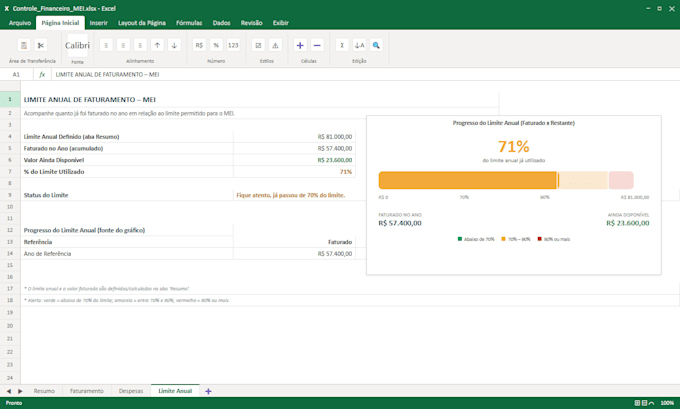Image resolution: width=680 pixels, height=409 pixels.
Task: Click the green 'Abaixo de 70%' legend swatch
Action: (460, 239)
